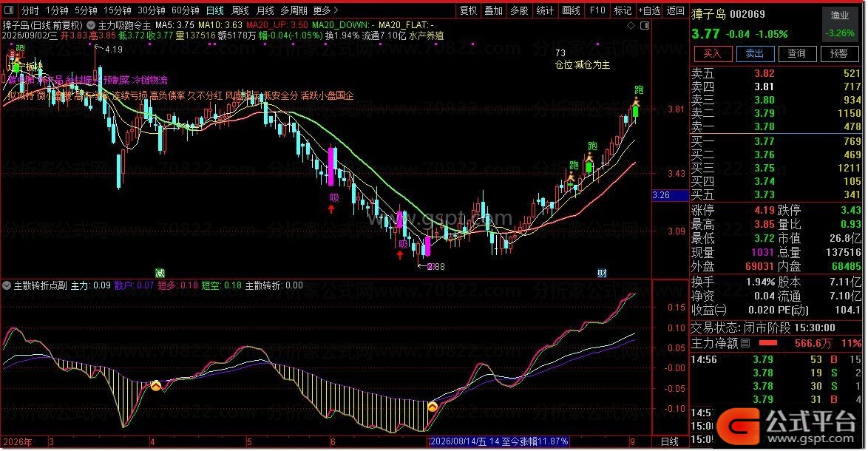Toggle 叠加 overlay mode
The image size is (868, 451).
(493, 10)
